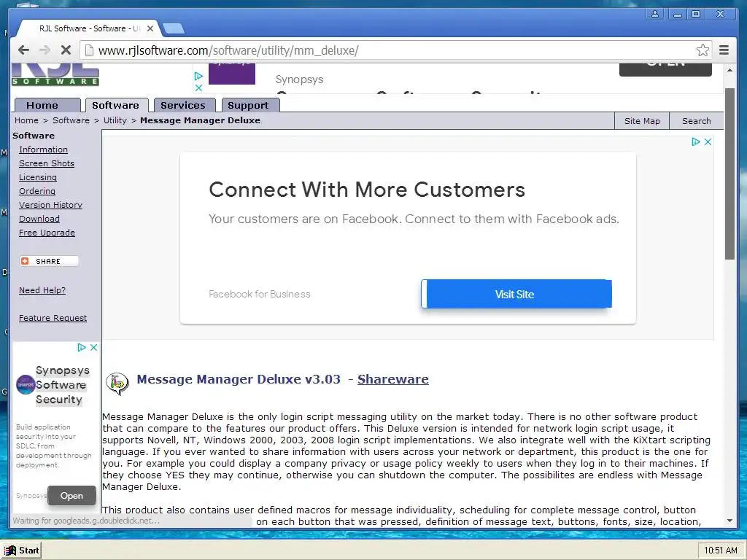Click scrollbar up arrow
The width and height of the screenshot is (747, 560).
(x=729, y=70)
